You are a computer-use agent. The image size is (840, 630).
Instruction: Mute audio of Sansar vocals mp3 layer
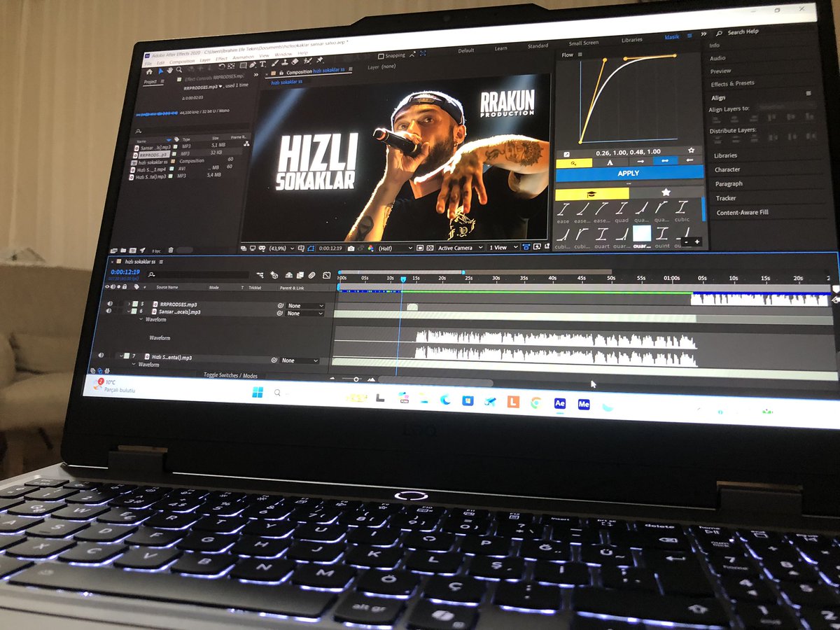click(x=108, y=311)
